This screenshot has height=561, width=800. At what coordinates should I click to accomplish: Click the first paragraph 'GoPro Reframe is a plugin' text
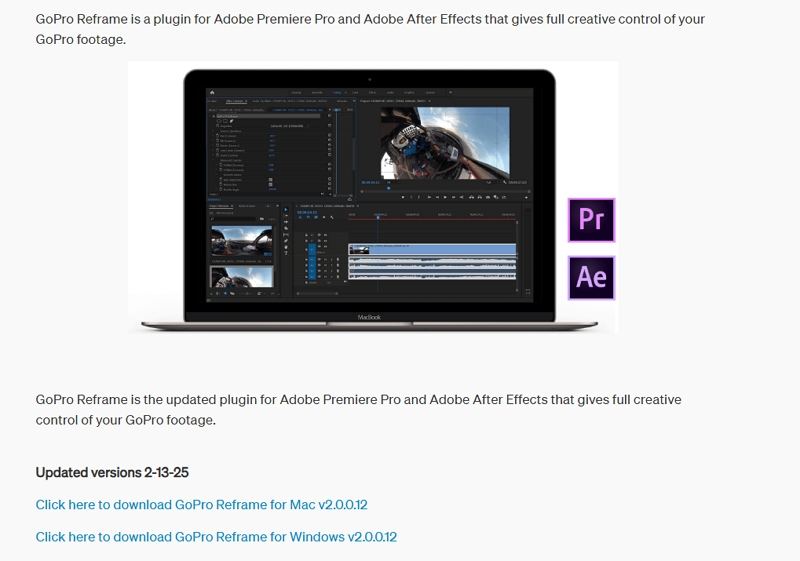[370, 29]
